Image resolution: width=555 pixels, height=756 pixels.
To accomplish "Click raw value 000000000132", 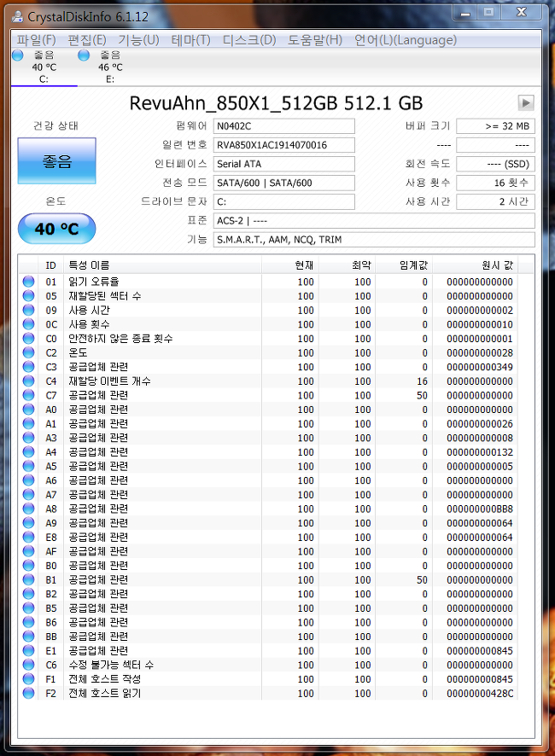I will (480, 452).
